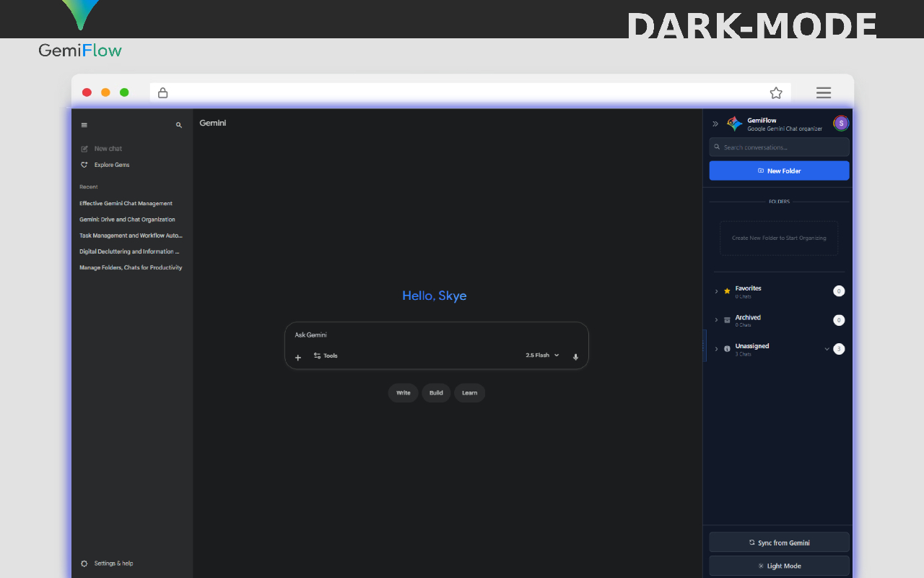
Task: Click the Unassigned info icon
Action: [727, 349]
